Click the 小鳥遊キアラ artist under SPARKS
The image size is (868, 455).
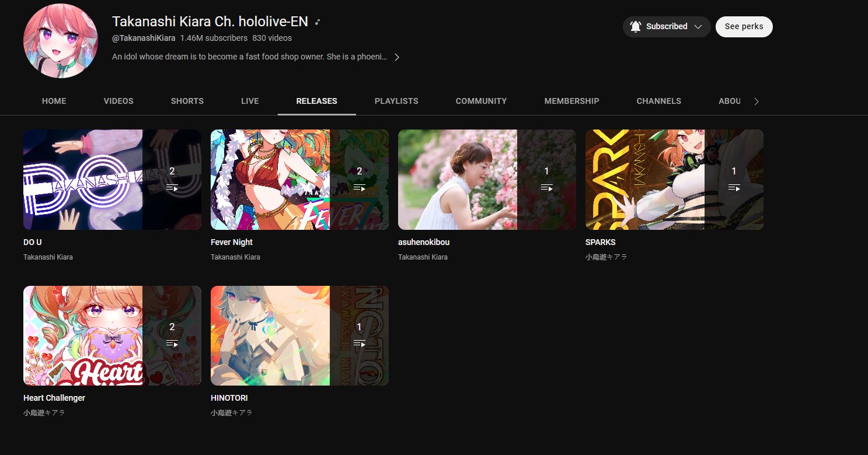click(x=606, y=257)
